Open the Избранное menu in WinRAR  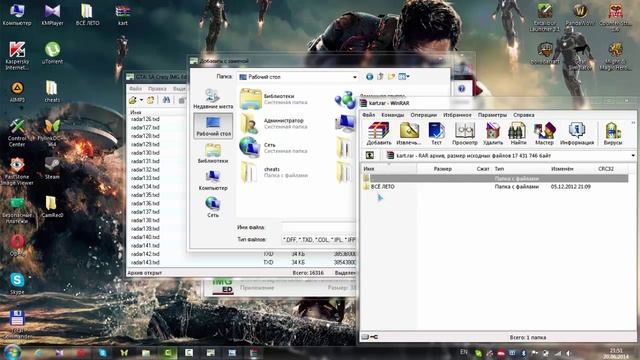point(457,115)
